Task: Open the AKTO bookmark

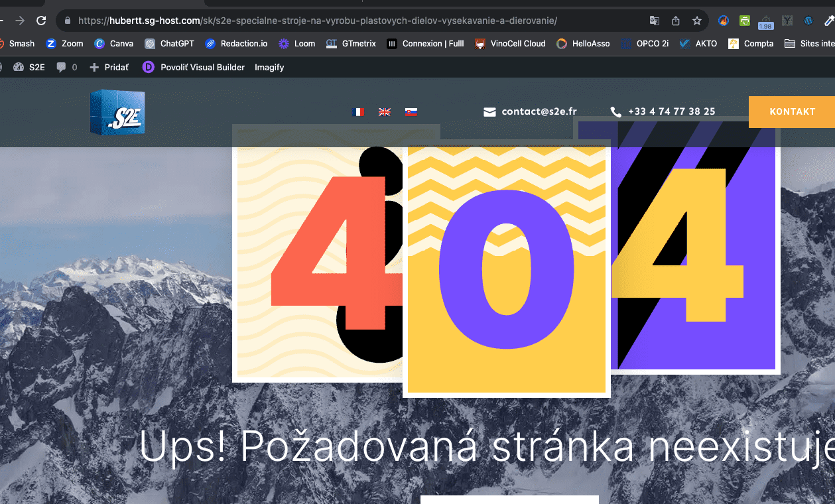Action: point(698,44)
